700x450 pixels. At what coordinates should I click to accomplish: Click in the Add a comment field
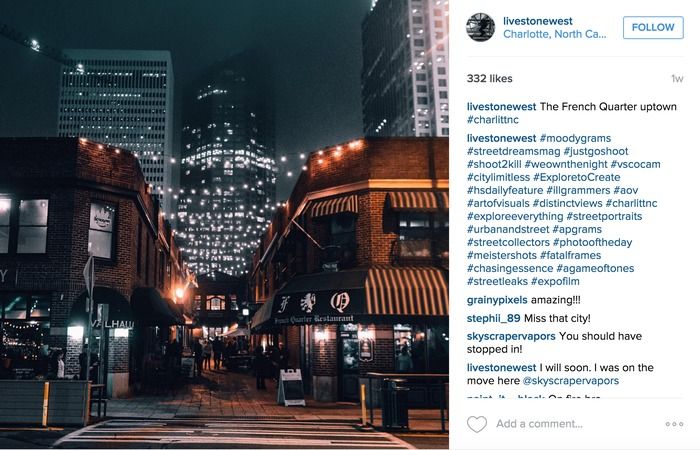click(x=539, y=424)
